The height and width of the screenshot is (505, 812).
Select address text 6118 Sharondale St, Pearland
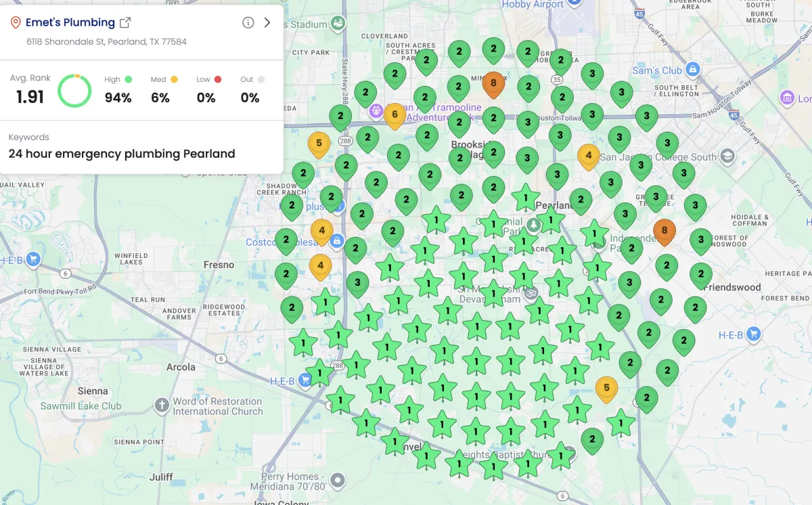(x=106, y=41)
